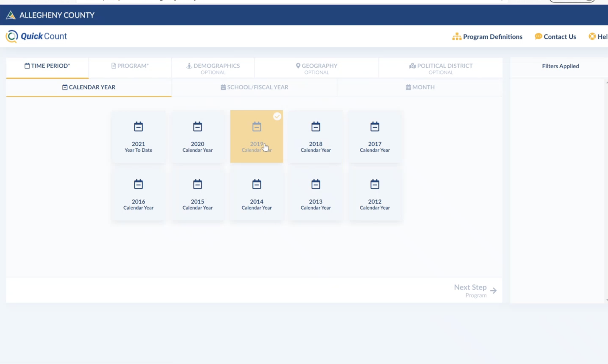This screenshot has height=364, width=608.
Task: Select the Calendar Year sub-tab
Action: click(x=89, y=87)
